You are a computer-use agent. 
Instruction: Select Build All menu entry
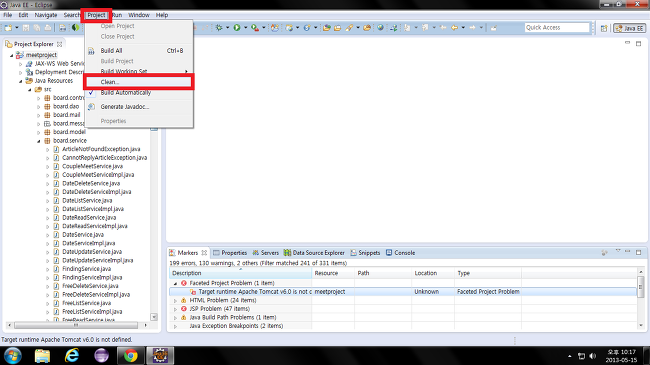click(x=139, y=51)
